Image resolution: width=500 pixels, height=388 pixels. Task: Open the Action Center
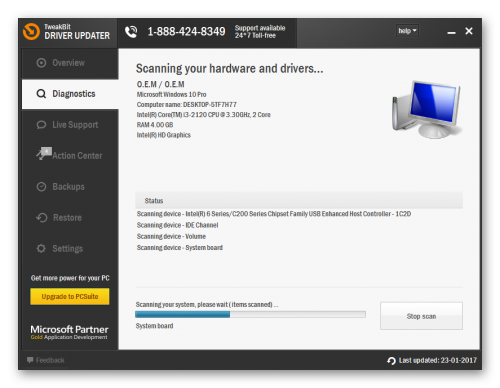click(70, 156)
